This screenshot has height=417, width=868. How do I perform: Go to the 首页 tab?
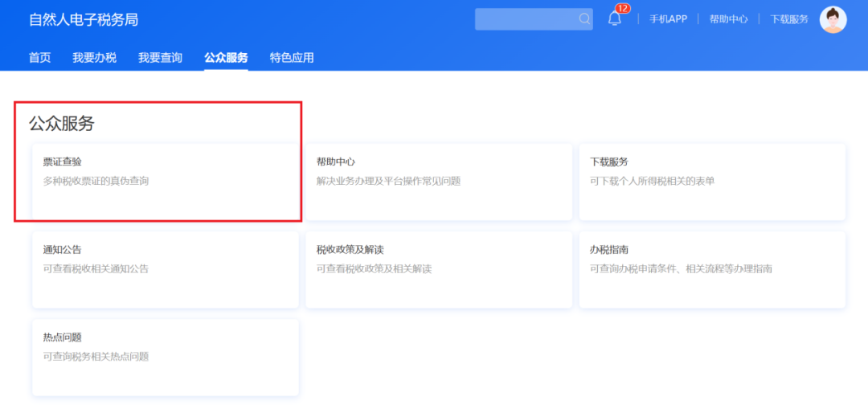40,58
